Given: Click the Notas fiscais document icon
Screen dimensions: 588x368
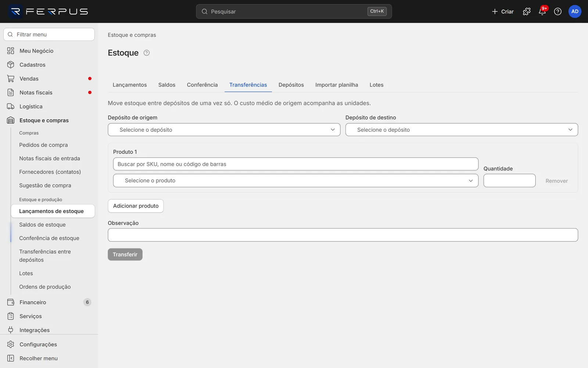Looking at the screenshot, I should (11, 92).
